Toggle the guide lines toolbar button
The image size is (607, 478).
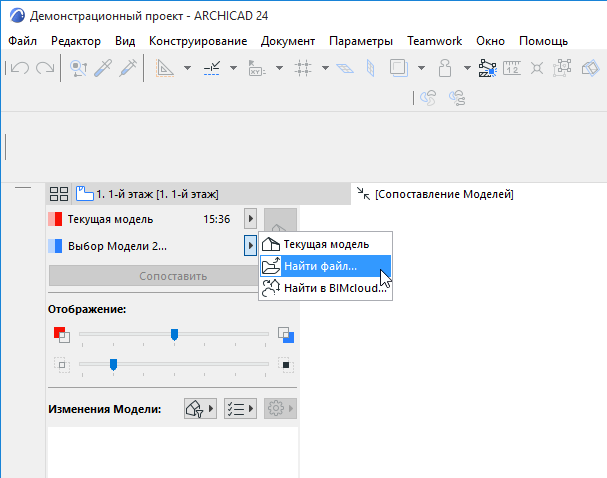click(x=211, y=68)
